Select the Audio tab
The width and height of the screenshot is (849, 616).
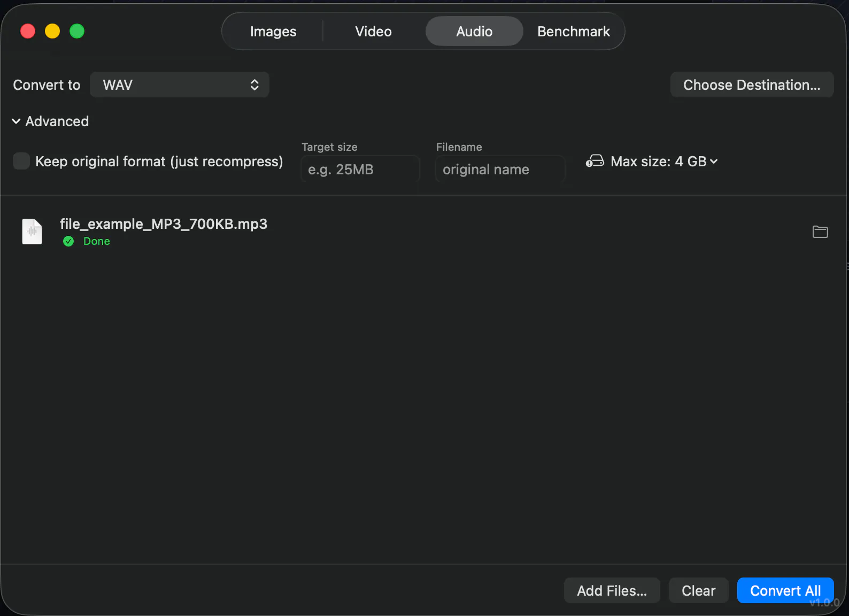click(474, 31)
